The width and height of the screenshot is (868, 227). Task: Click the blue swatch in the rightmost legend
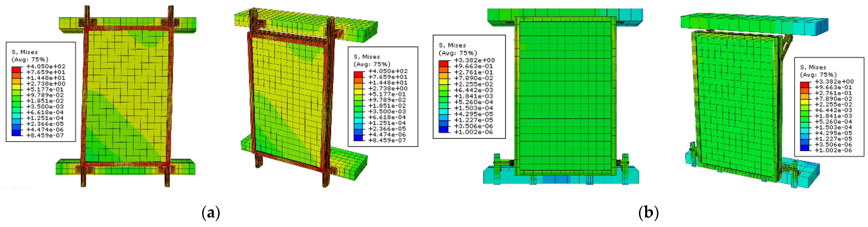805,148
